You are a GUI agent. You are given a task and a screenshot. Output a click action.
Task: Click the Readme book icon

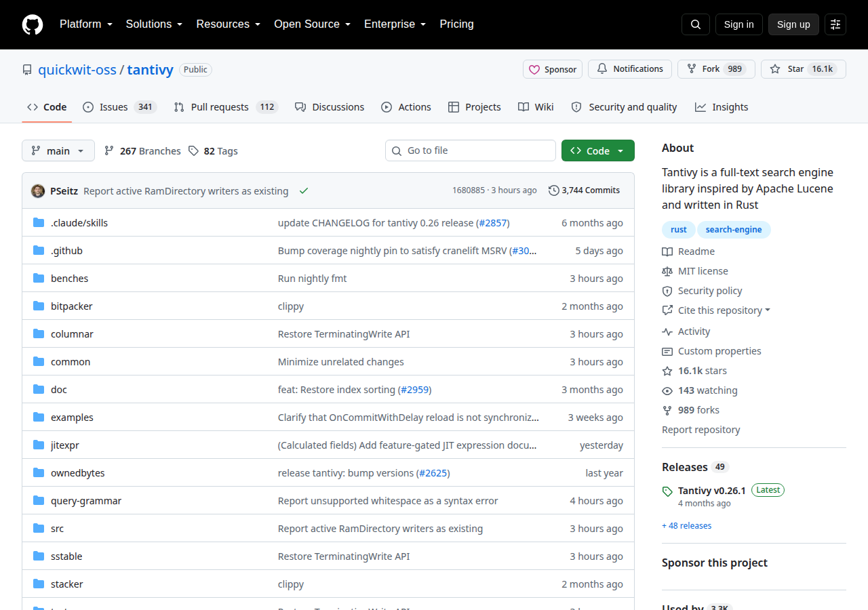click(667, 251)
